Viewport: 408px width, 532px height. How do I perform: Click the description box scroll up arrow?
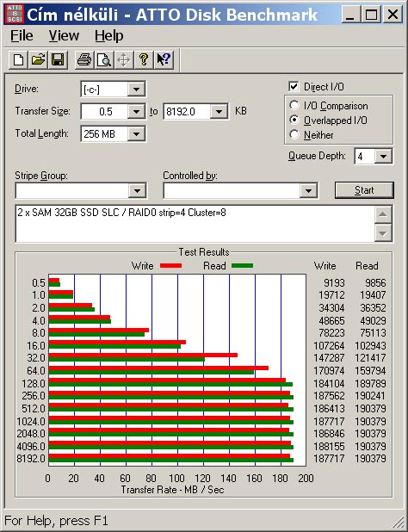383,214
